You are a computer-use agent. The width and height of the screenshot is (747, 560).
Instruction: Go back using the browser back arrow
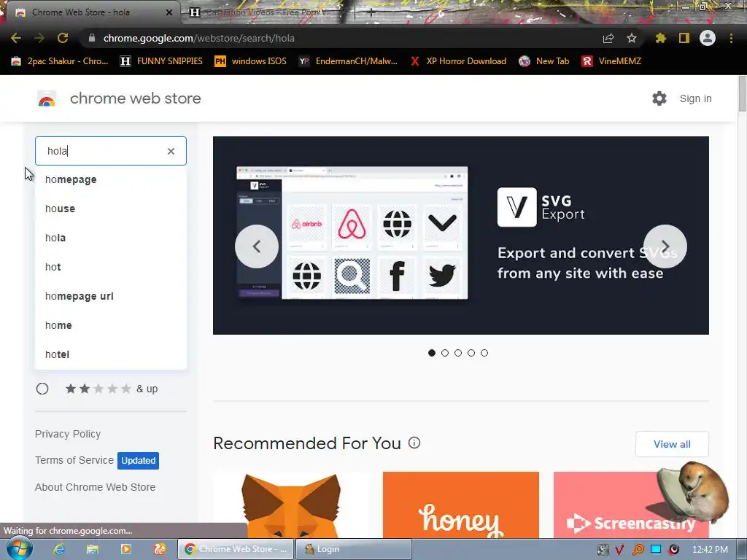[16, 38]
